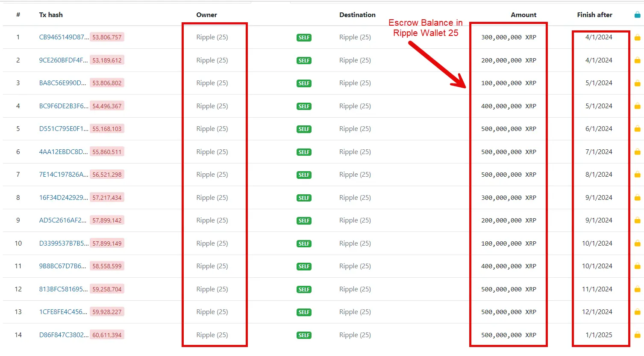Image resolution: width=644 pixels, height=356 pixels.
Task: Click the Amount column header
Action: click(523, 15)
